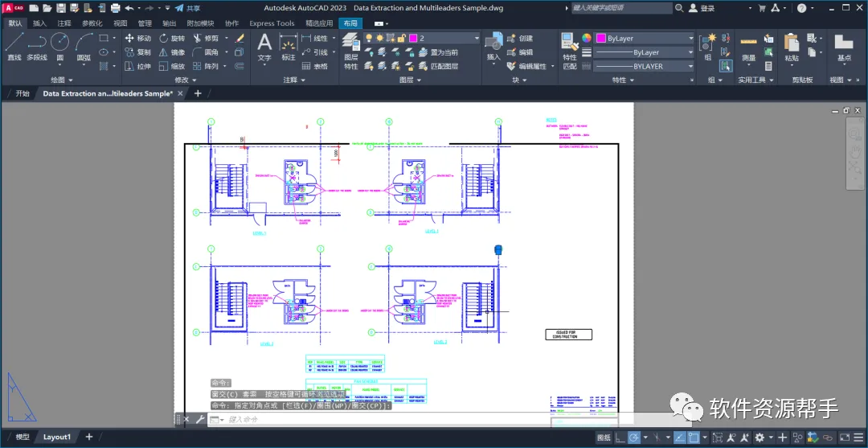Screen dimensions: 868x448
Task: Click the 特性匹配 (Match Properties) icon
Action: tap(570, 51)
